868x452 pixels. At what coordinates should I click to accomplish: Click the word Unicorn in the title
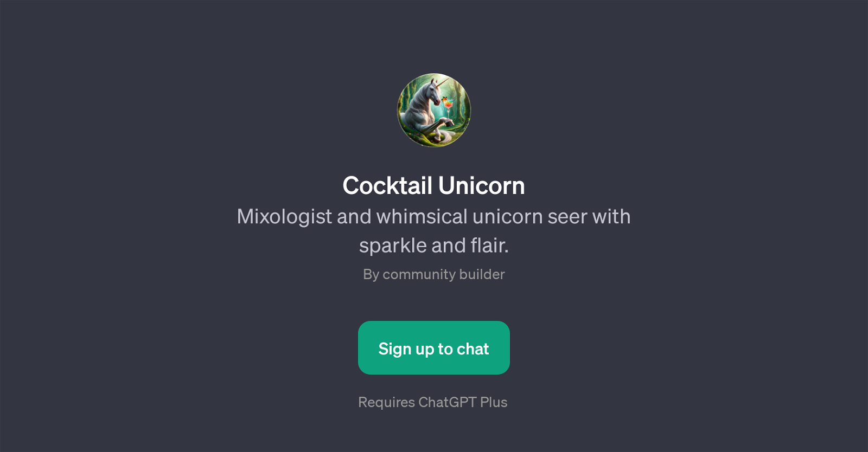(482, 186)
